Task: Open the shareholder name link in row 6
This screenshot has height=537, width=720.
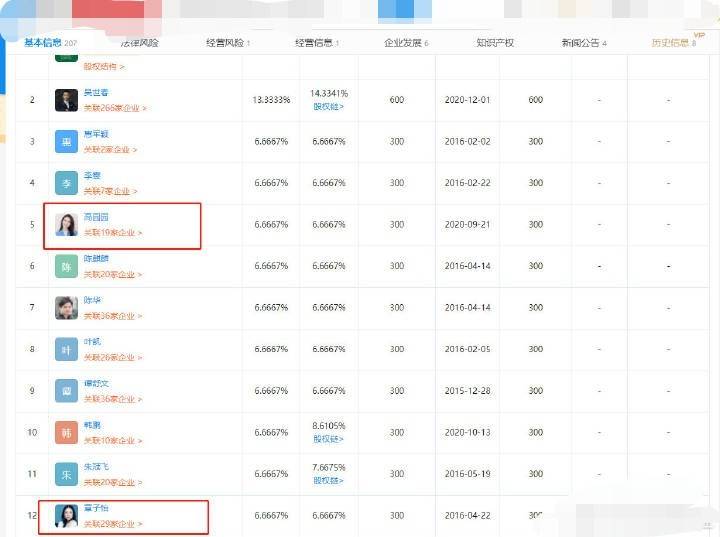Action: [96, 259]
